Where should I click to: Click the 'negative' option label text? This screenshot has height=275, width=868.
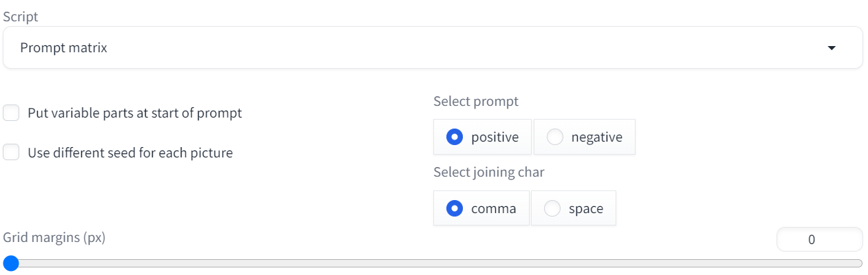[596, 137]
